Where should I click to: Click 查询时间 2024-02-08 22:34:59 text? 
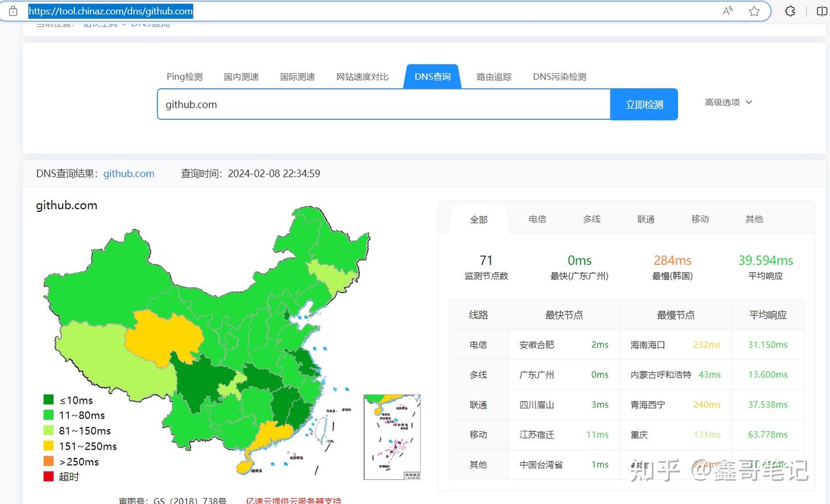click(251, 173)
